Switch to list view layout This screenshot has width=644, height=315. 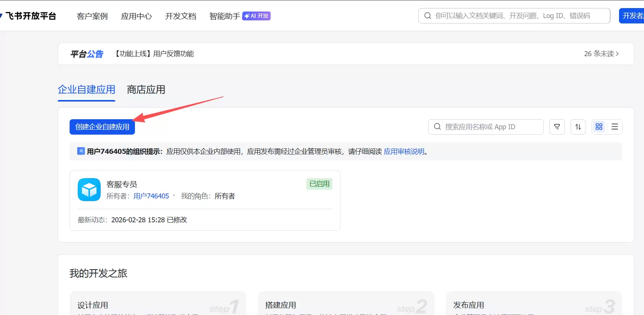click(614, 127)
